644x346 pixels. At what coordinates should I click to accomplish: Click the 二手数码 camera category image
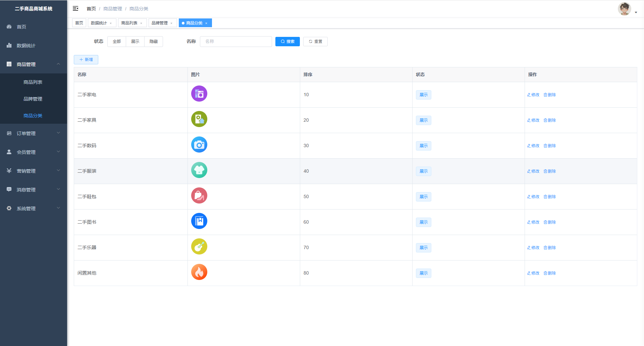point(199,145)
